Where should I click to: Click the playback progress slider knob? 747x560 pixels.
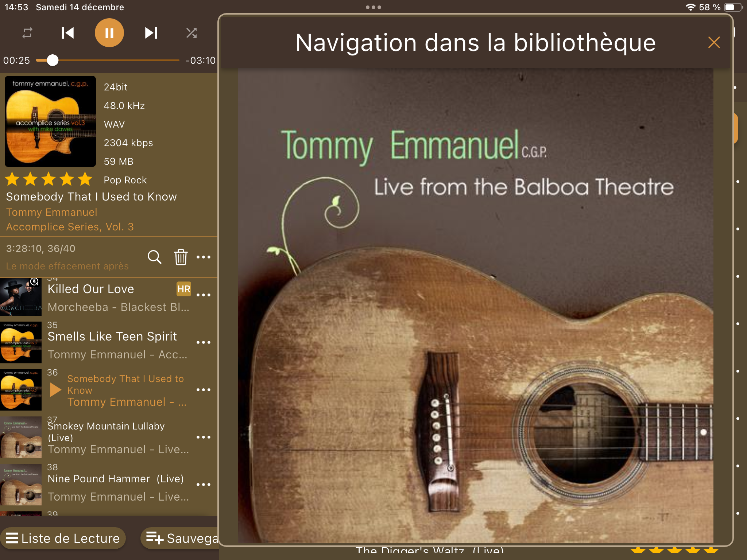[x=53, y=60]
